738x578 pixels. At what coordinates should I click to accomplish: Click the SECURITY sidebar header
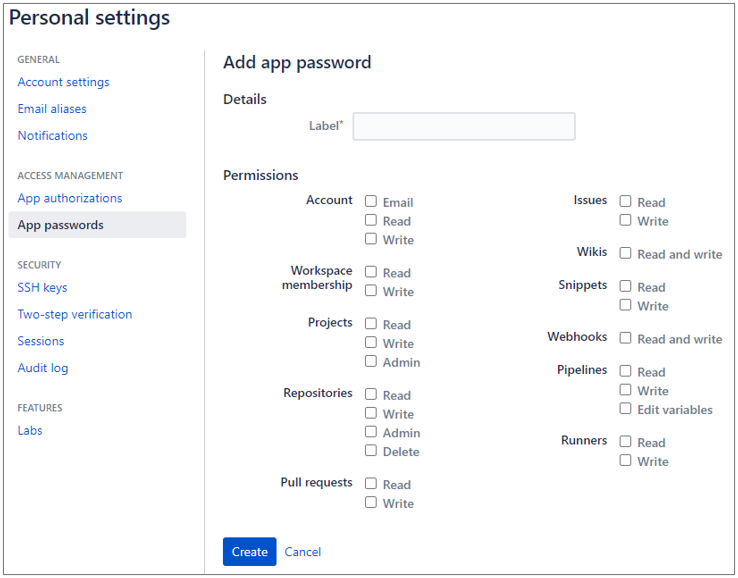(x=39, y=265)
